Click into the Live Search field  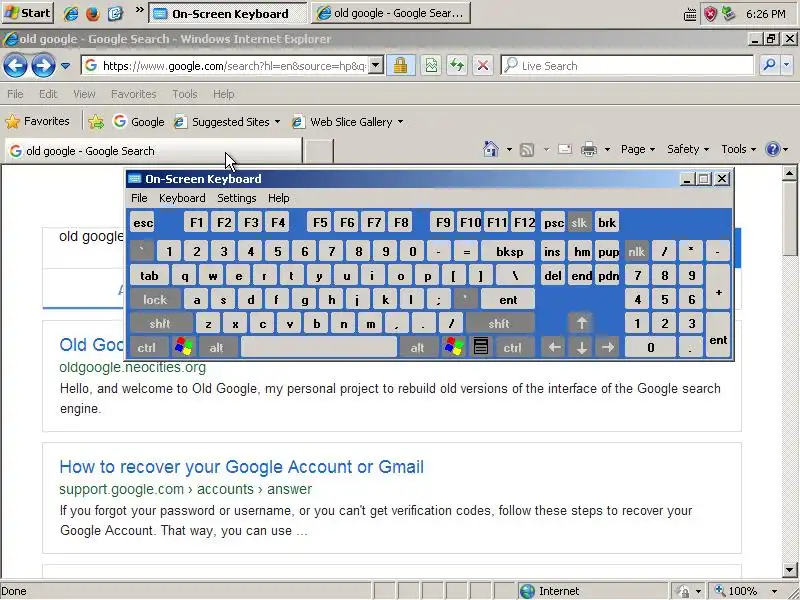click(x=628, y=65)
